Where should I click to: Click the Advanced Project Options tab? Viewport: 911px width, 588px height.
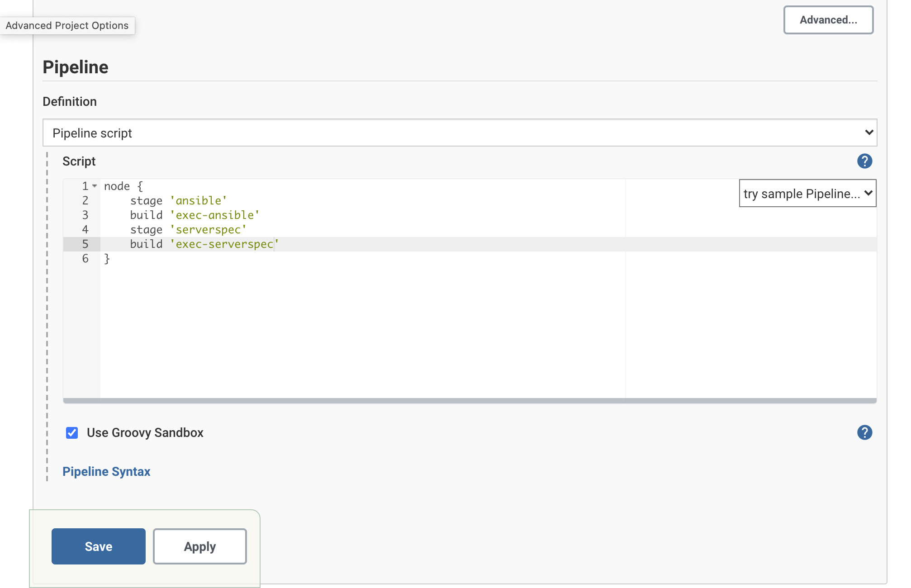[x=67, y=26]
